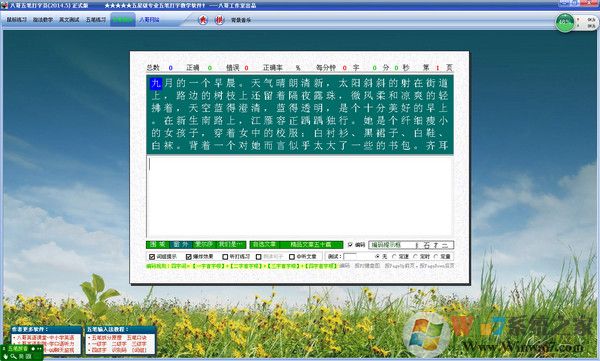
Task: Click the 五笔拼音 label on input method bar
Action: coord(18,349)
